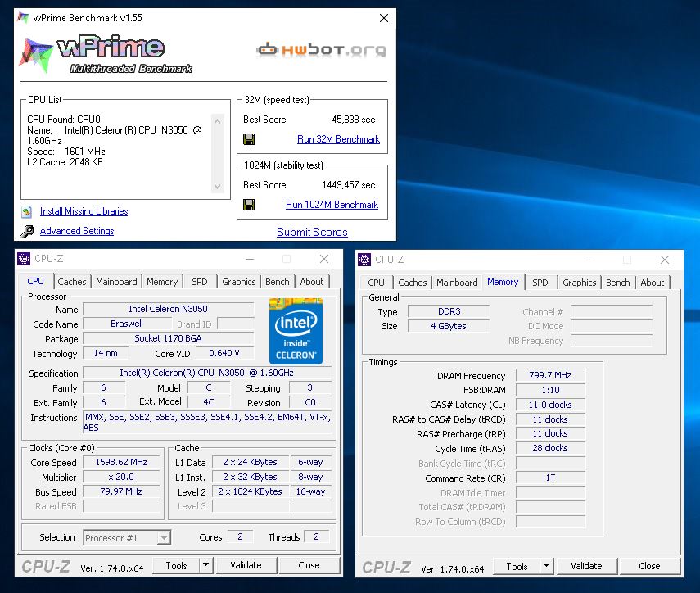Image resolution: width=700 pixels, height=593 pixels.
Task: Click the Package value Socket 1170 BGA
Action: pos(169,338)
